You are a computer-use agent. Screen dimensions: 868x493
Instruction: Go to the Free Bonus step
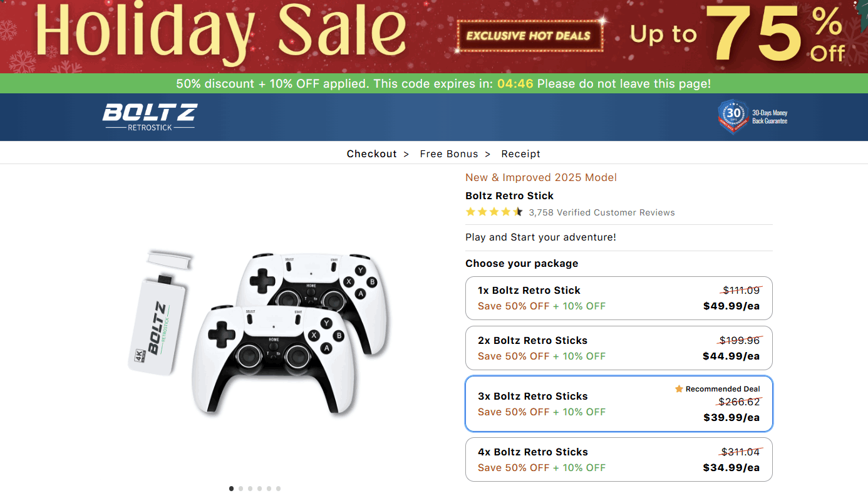point(449,154)
